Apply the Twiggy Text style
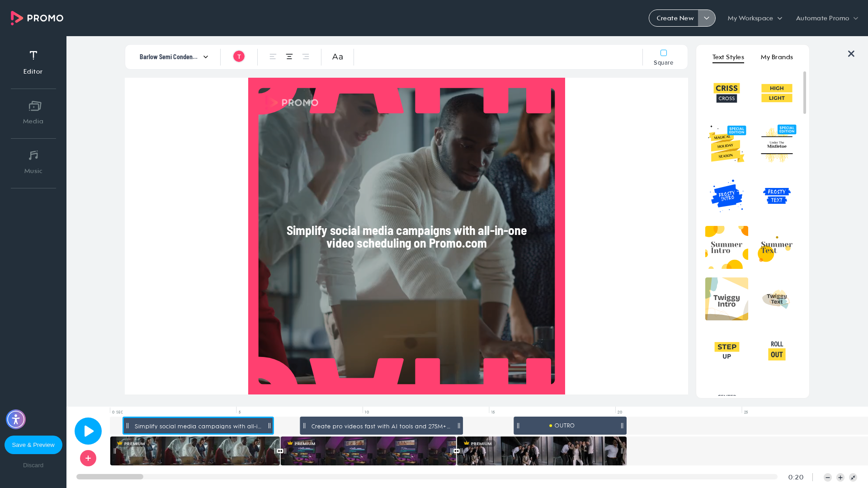Viewport: 868px width, 488px height. (777, 299)
